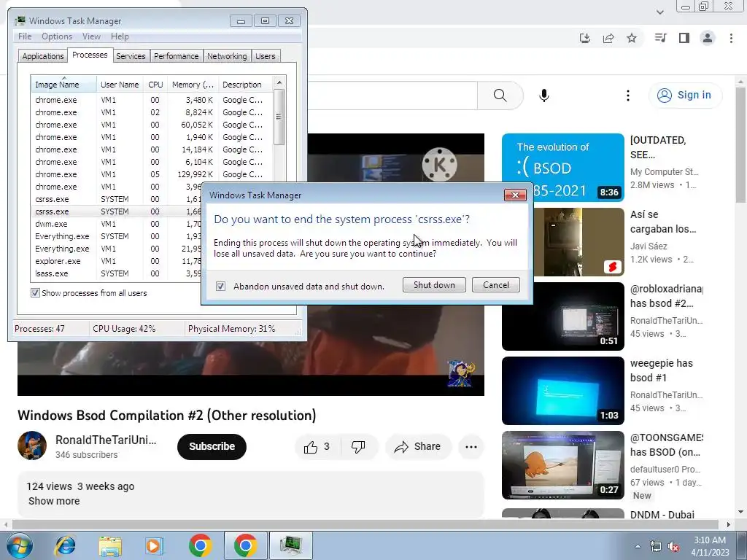Open The evolution of BSOD thumbnail
The height and width of the screenshot is (560, 747).
tap(562, 168)
